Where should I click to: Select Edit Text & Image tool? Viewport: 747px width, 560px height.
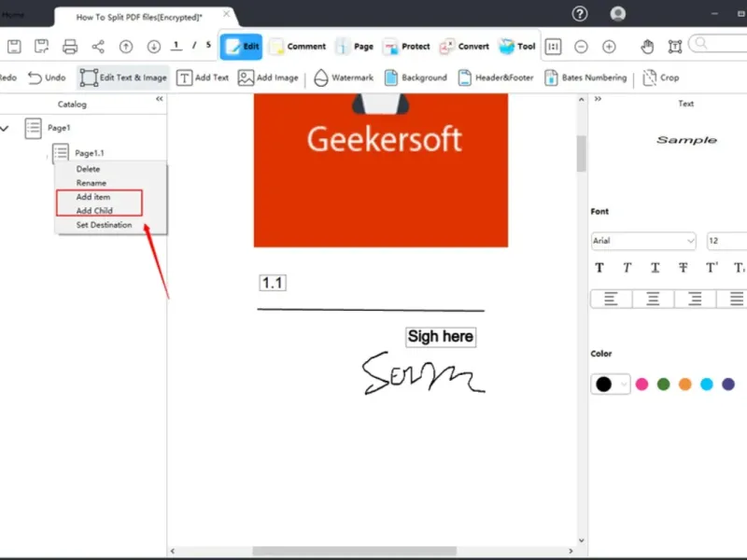coord(123,77)
